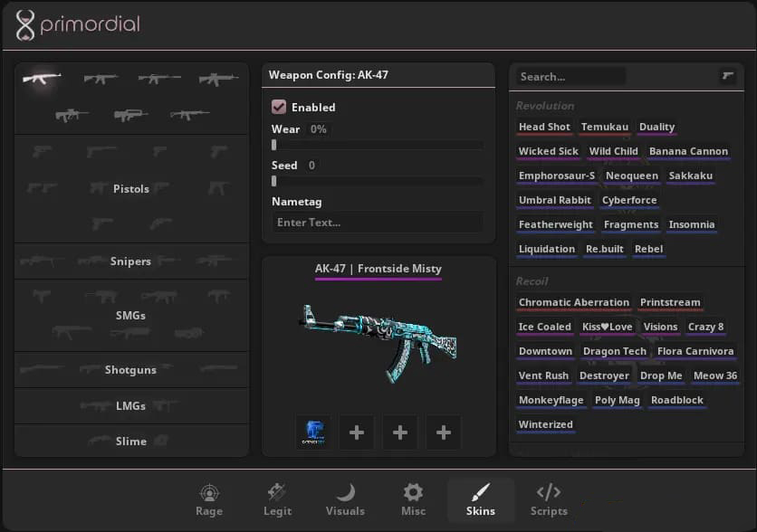
Task: Expand the Shotguns weapon category
Action: [131, 370]
